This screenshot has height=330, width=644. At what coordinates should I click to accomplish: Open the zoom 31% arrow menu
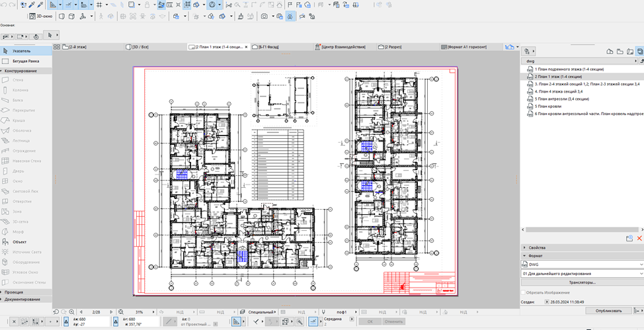[154, 312]
